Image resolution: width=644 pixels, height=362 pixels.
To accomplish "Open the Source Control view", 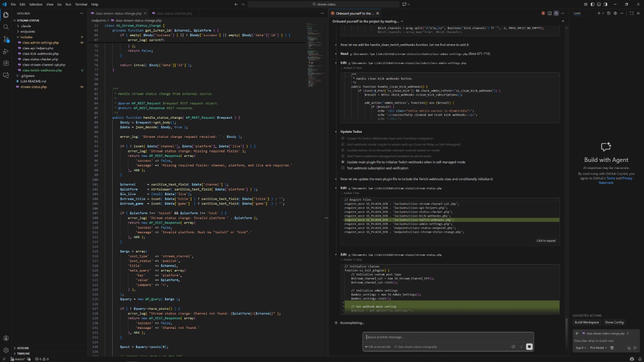I will point(6,39).
